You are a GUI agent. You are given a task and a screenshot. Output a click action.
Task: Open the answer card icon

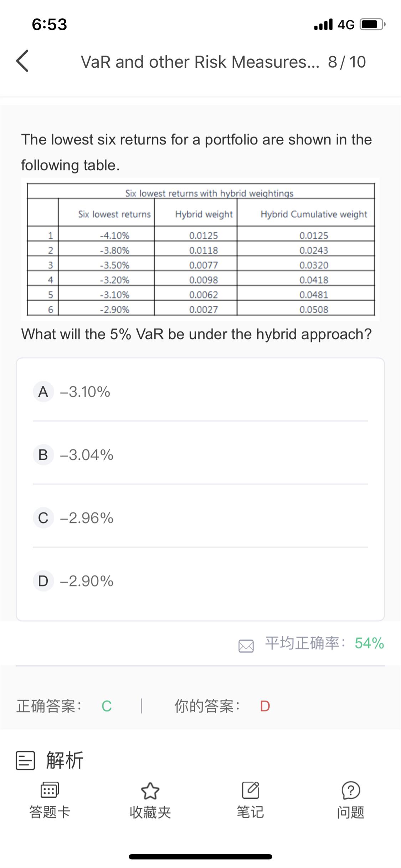(x=50, y=790)
